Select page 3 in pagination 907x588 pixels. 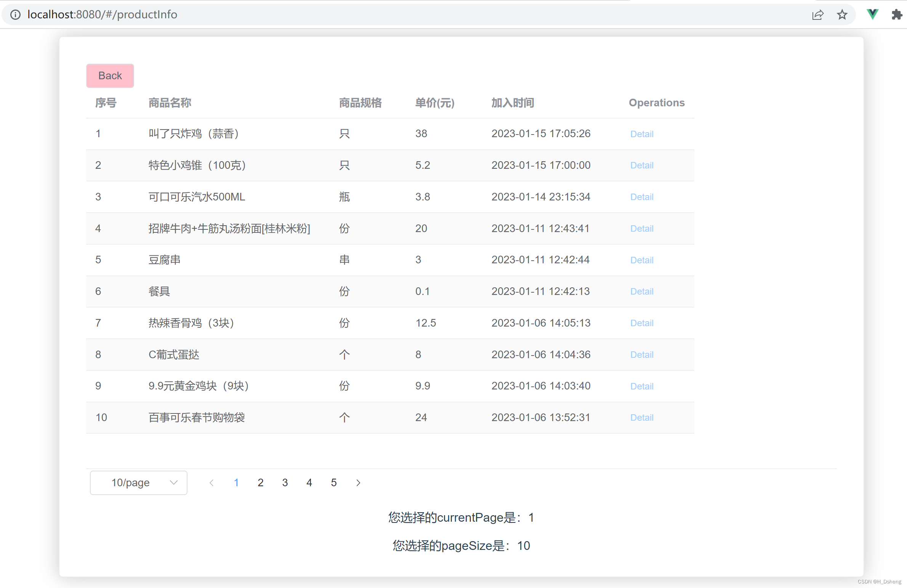click(x=285, y=483)
